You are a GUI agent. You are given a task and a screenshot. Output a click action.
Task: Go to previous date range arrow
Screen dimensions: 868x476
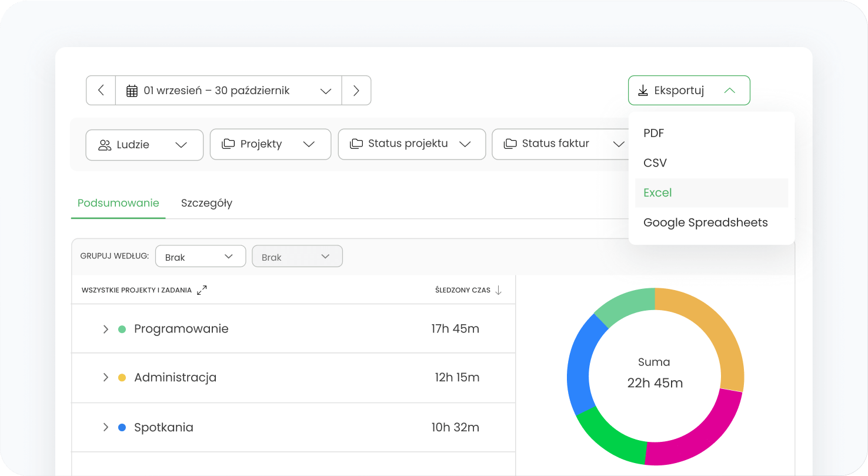point(101,91)
